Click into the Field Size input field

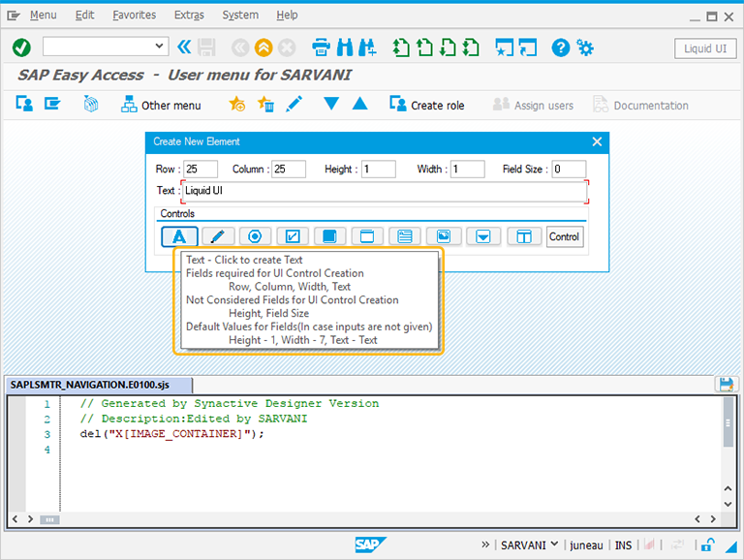(569, 169)
